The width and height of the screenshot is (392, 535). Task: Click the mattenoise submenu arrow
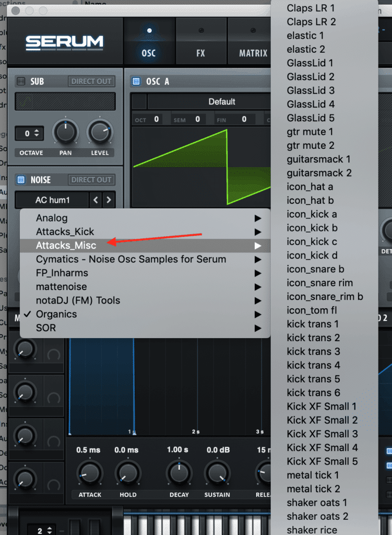(258, 287)
